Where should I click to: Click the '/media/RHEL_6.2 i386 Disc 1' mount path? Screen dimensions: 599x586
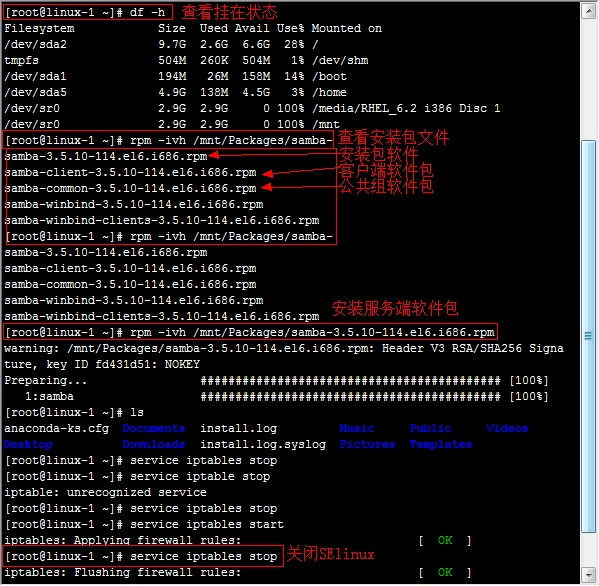pos(406,108)
